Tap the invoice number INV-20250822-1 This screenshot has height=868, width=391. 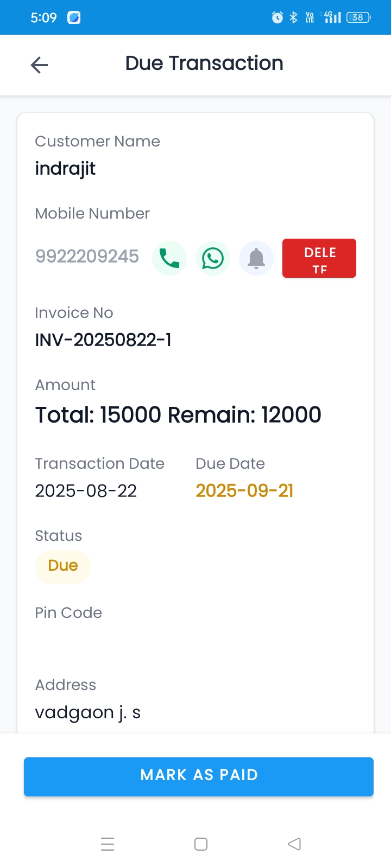pos(103,340)
